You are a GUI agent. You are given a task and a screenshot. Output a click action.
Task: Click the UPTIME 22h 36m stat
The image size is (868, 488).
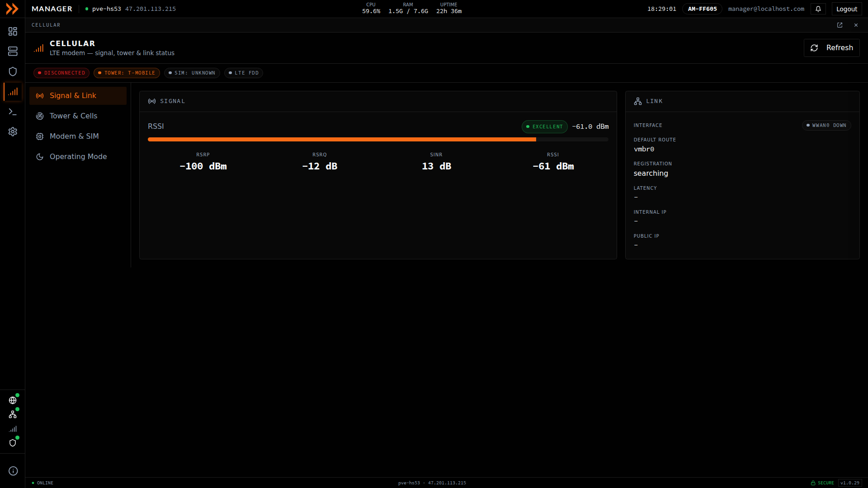[x=448, y=8]
